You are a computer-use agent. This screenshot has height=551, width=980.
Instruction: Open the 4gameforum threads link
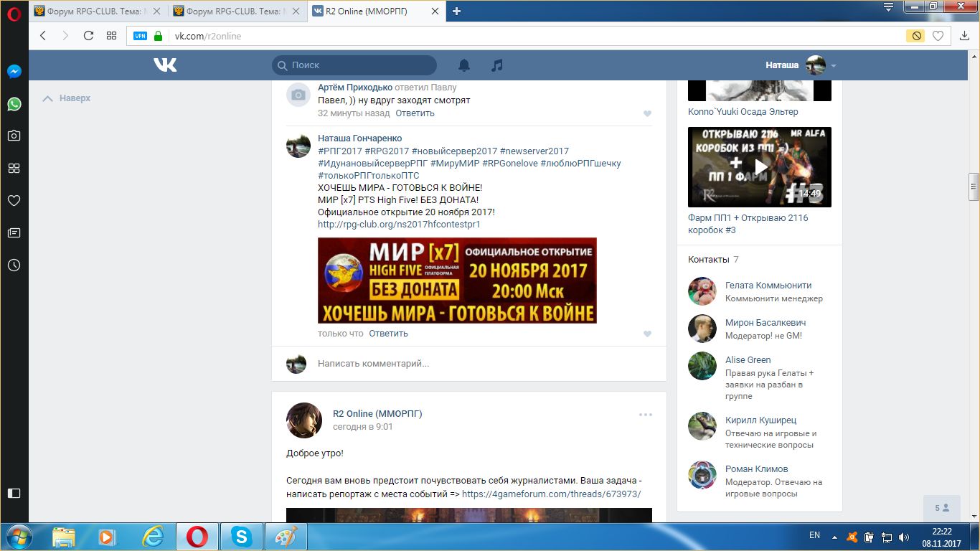click(x=551, y=494)
